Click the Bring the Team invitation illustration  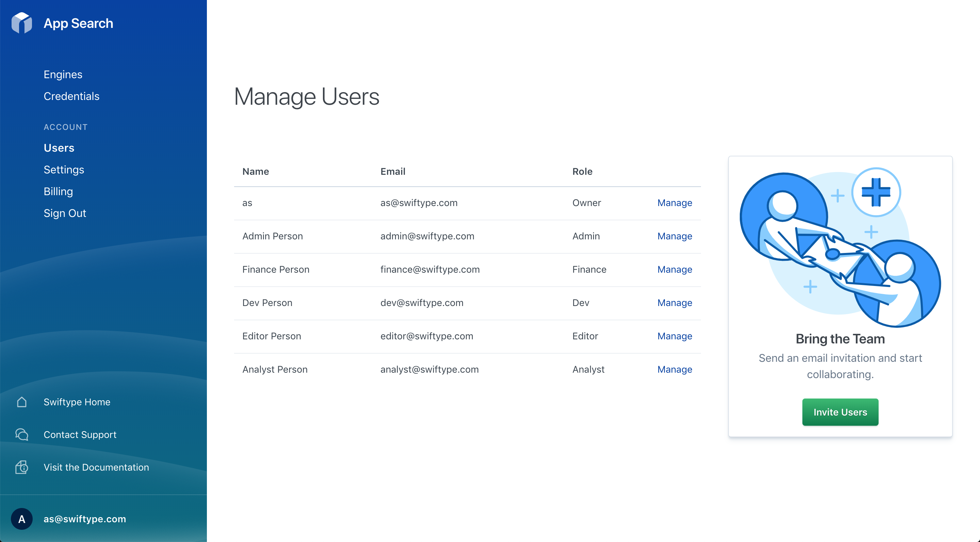tap(840, 247)
